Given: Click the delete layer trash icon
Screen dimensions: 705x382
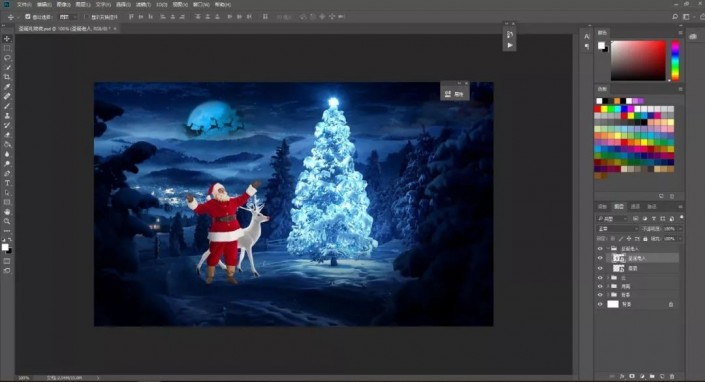Looking at the screenshot, I should click(x=672, y=376).
